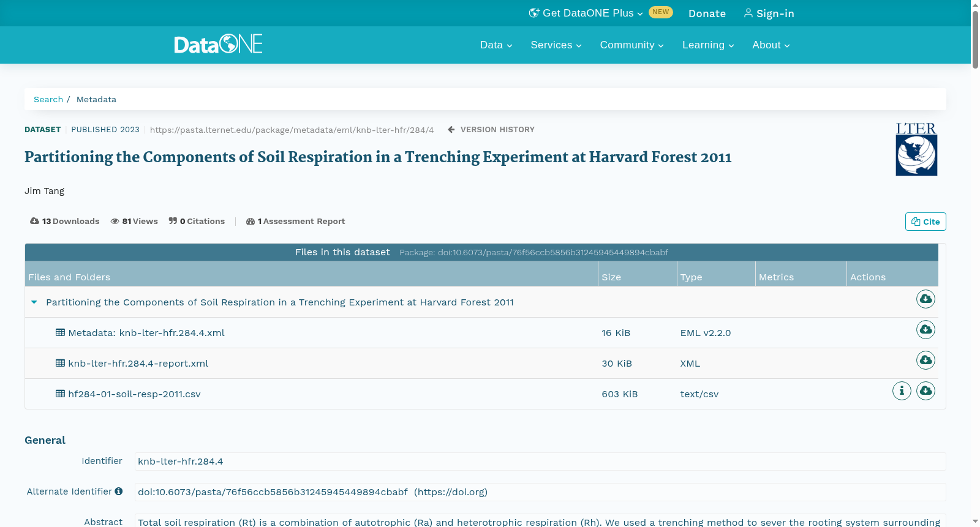Select knb-lter-hfr.284.4-report.xml file name
This screenshot has height=527, width=980.
tap(138, 363)
